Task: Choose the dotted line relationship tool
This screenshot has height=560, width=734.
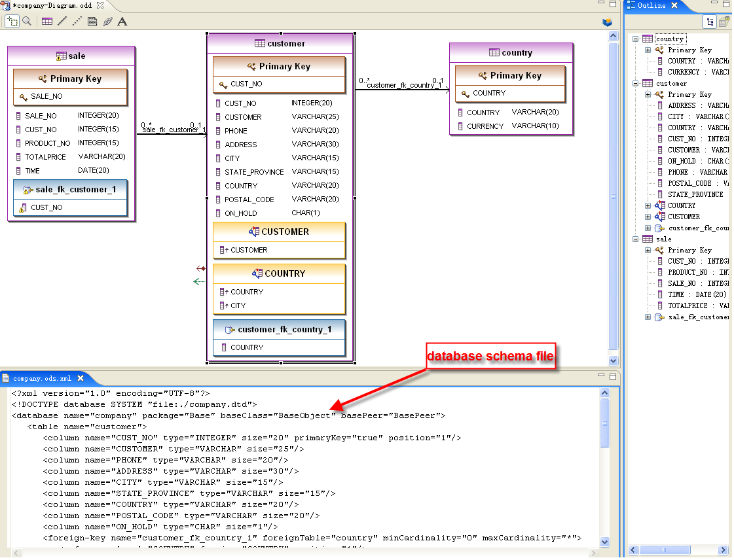Action: pyautogui.click(x=77, y=22)
